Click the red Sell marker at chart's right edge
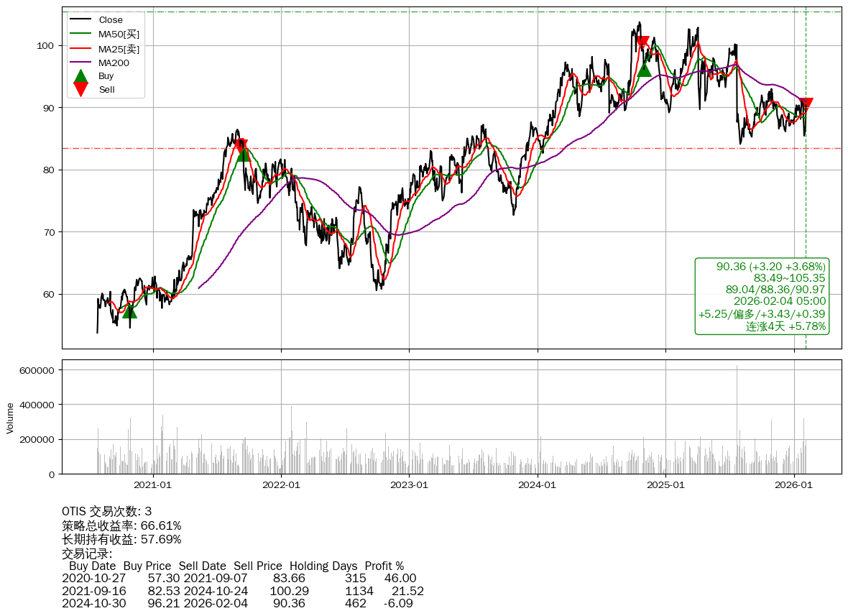The height and width of the screenshot is (616, 848). tap(806, 104)
